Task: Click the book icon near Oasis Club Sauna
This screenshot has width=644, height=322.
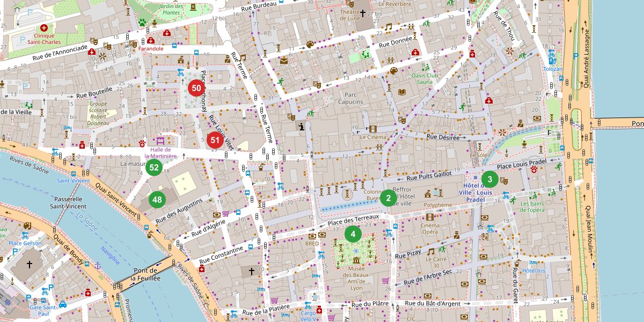Action: point(402,92)
